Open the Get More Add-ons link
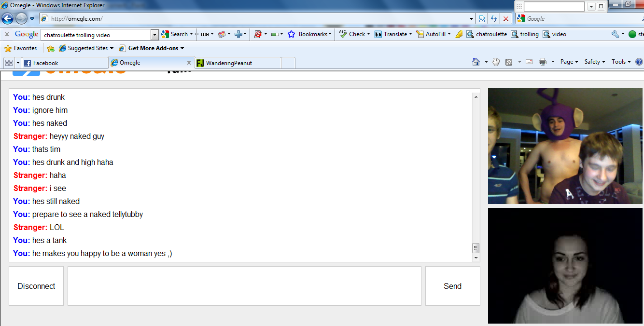 (x=151, y=48)
